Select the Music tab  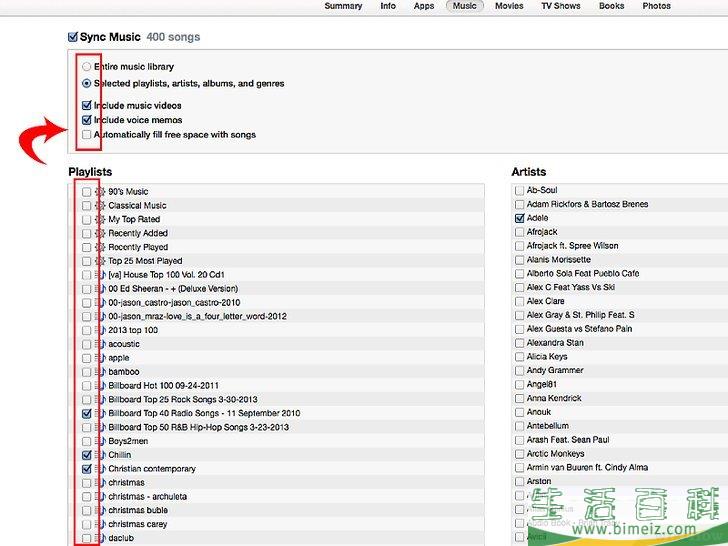pos(465,6)
